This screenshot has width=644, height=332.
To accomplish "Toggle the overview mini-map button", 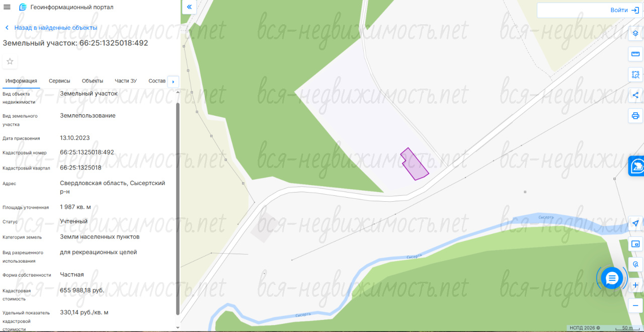I will (635, 244).
